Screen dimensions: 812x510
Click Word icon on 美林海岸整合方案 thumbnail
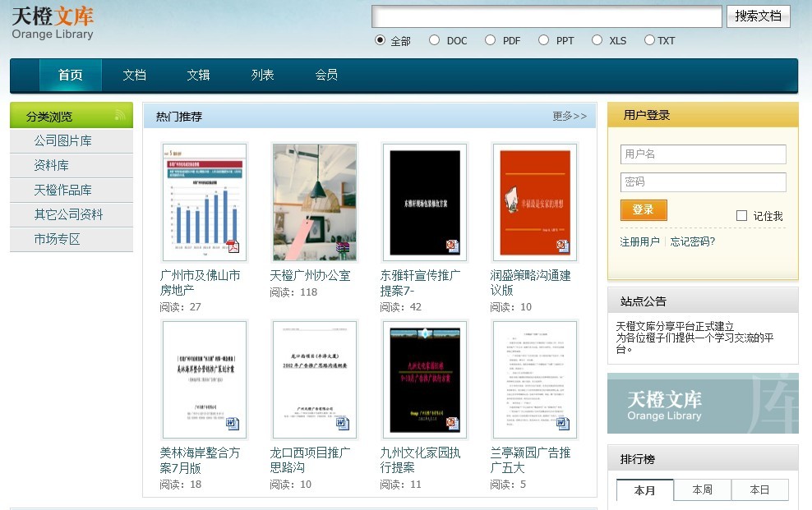click(233, 424)
